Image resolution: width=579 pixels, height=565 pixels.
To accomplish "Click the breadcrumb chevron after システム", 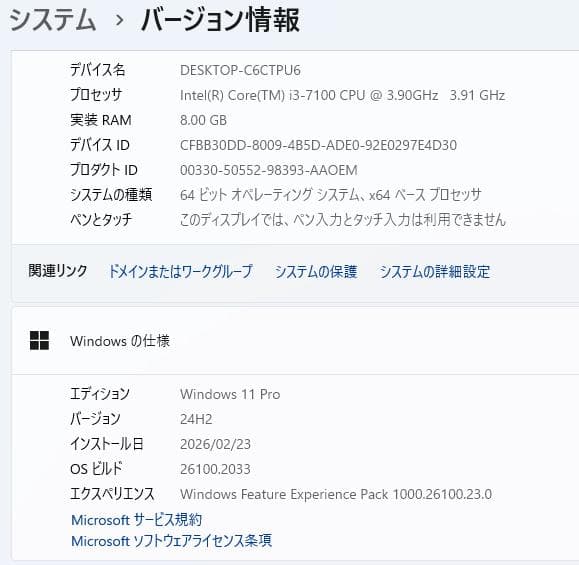I will click(x=119, y=20).
